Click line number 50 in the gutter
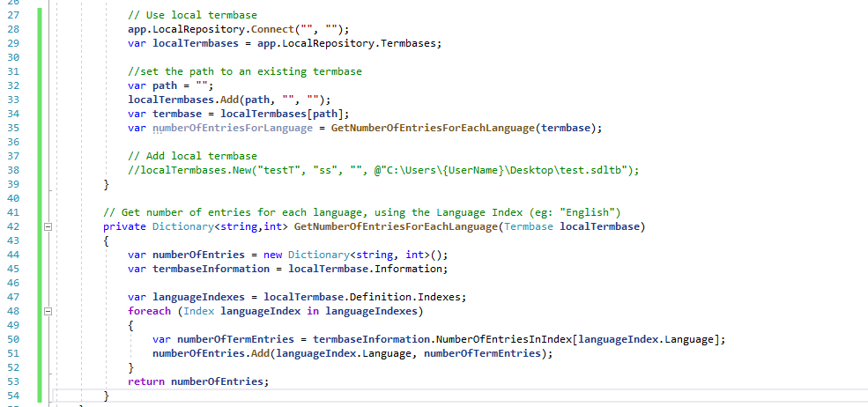The width and height of the screenshot is (868, 407). pyautogui.click(x=12, y=339)
